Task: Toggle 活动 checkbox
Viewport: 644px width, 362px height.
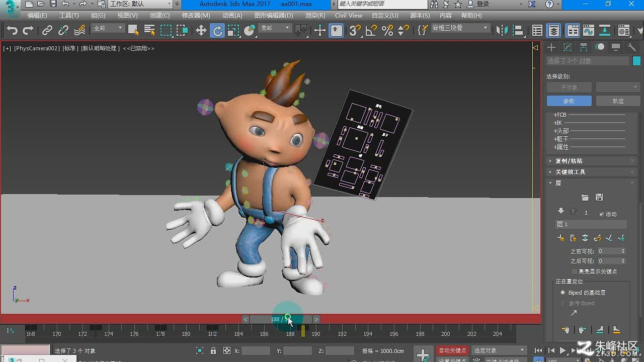Action: coord(602,214)
